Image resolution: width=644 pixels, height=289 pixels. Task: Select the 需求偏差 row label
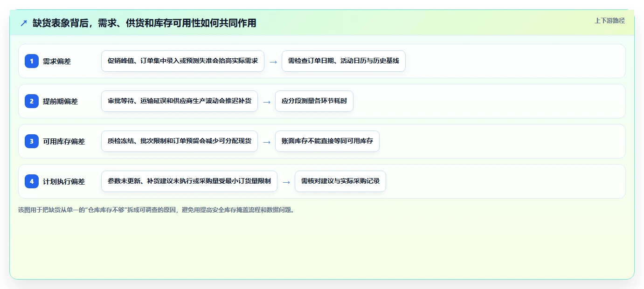57,61
